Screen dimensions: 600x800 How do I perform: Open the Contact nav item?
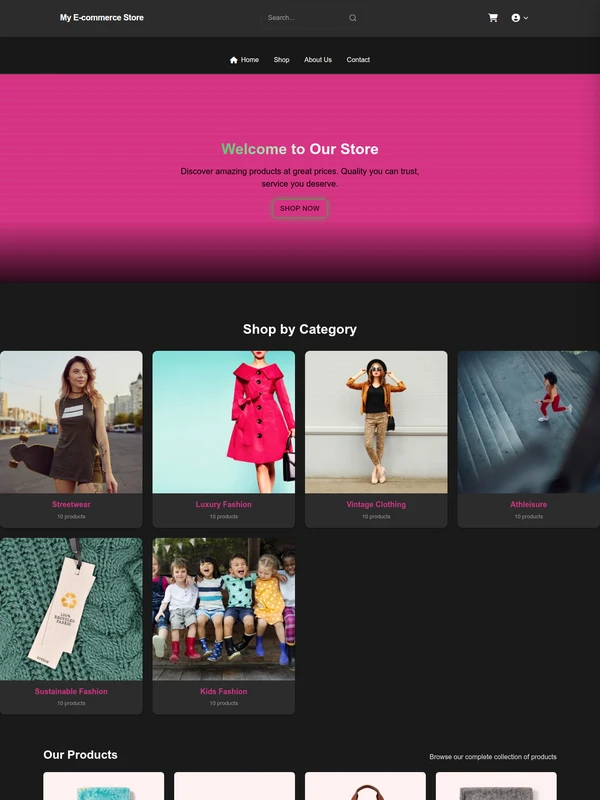coord(358,60)
